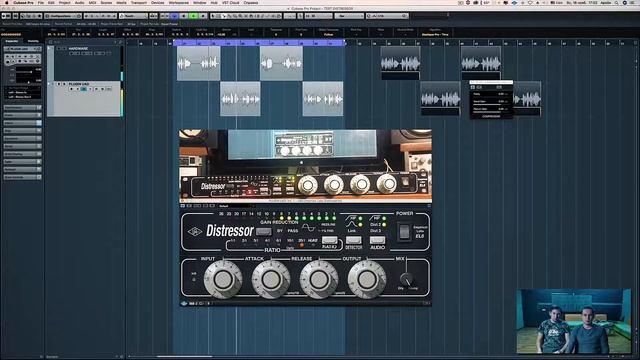Open the Default preset field in the plugin window
Viewport: 640px width, 360px height.
(x=237, y=206)
